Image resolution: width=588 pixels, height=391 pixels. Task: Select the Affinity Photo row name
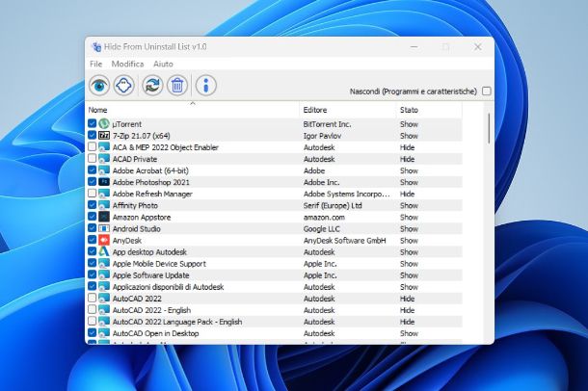pos(135,206)
